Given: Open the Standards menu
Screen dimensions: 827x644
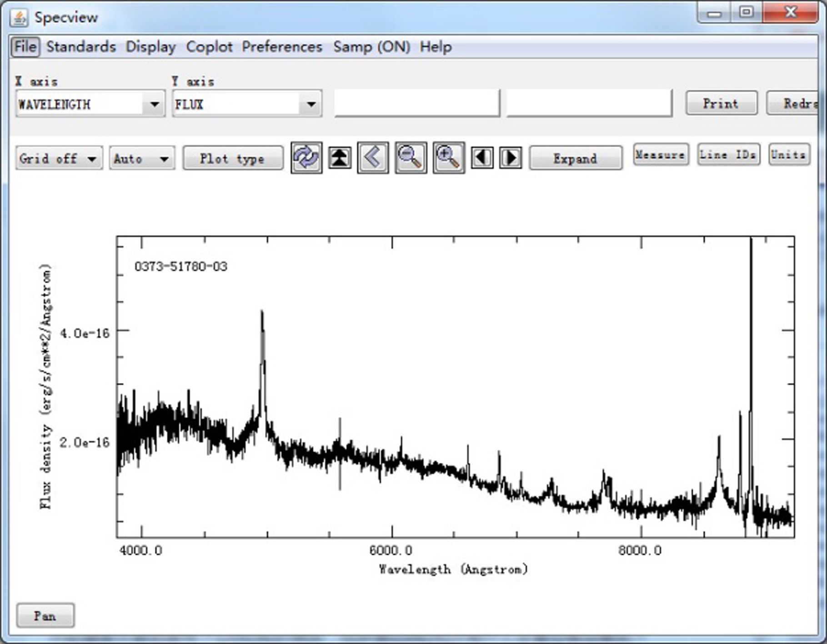Looking at the screenshot, I should point(81,47).
